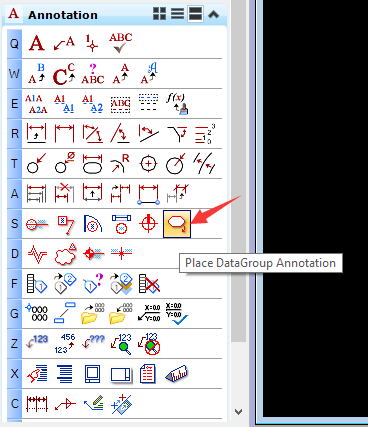Click the scroll down arrow of task panel

[x=238, y=412]
